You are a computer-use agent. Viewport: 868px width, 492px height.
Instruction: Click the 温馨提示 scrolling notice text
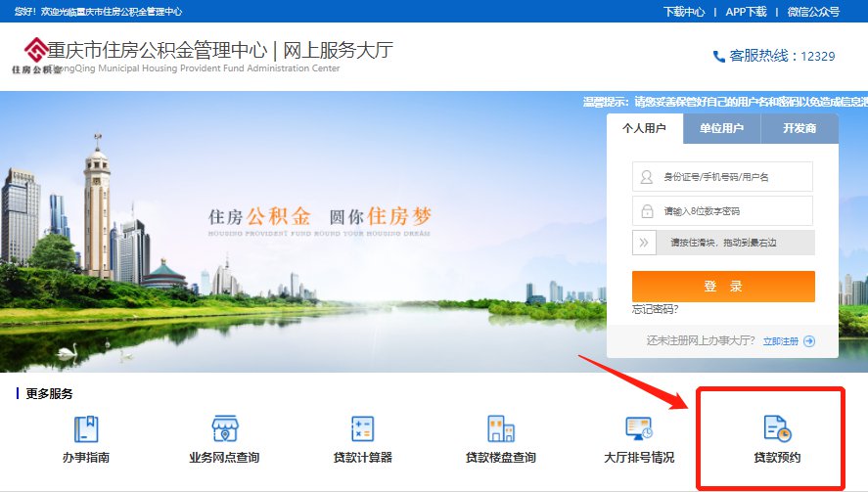pyautogui.click(x=725, y=102)
